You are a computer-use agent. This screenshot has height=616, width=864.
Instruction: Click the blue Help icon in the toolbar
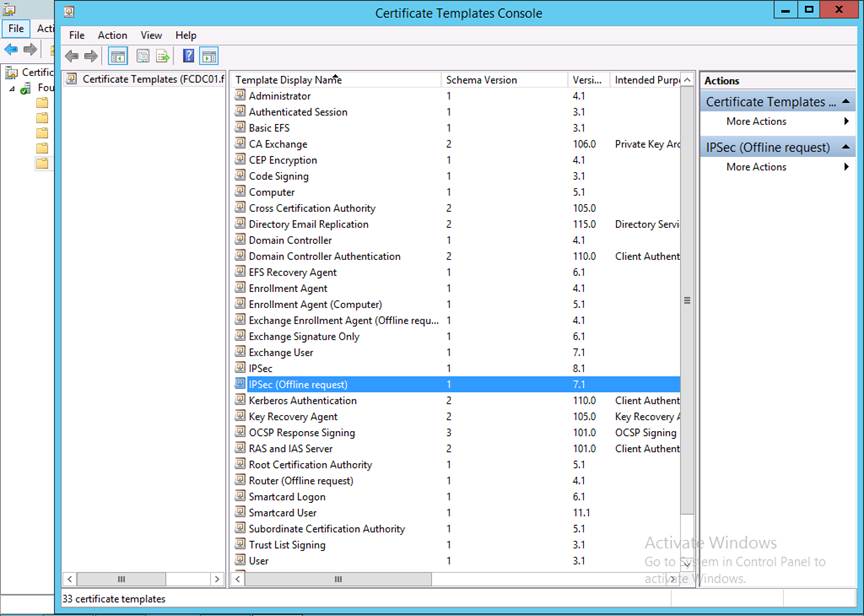coord(188,57)
